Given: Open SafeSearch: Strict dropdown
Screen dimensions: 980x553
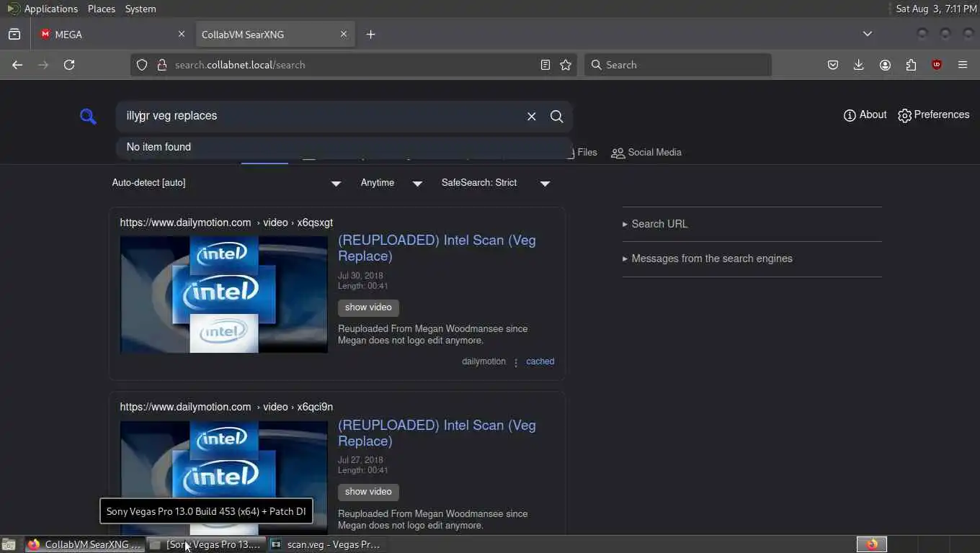Looking at the screenshot, I should point(496,183).
